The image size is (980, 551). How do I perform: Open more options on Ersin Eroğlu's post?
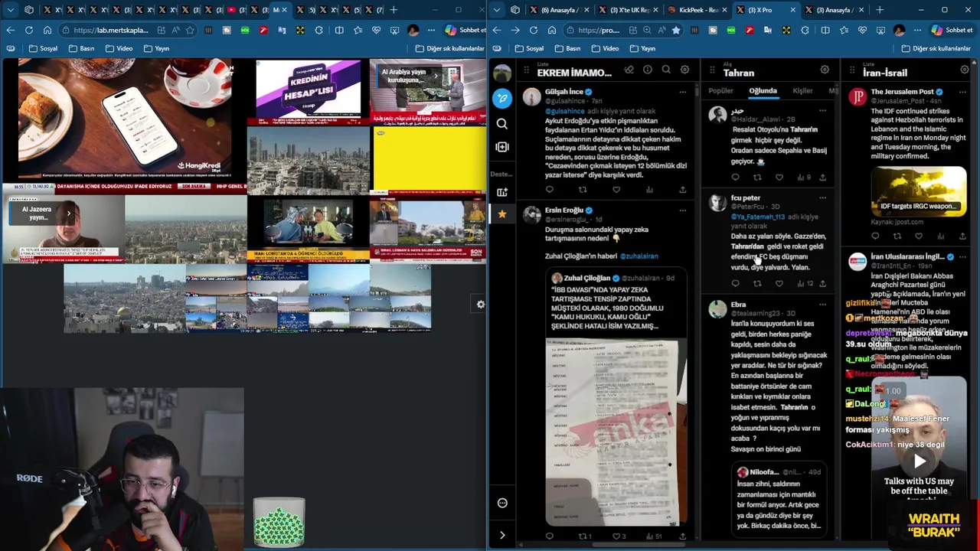(x=682, y=210)
